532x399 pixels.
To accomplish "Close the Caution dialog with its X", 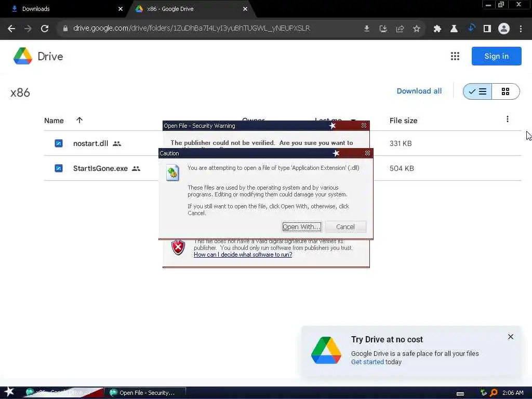I will 367,153.
